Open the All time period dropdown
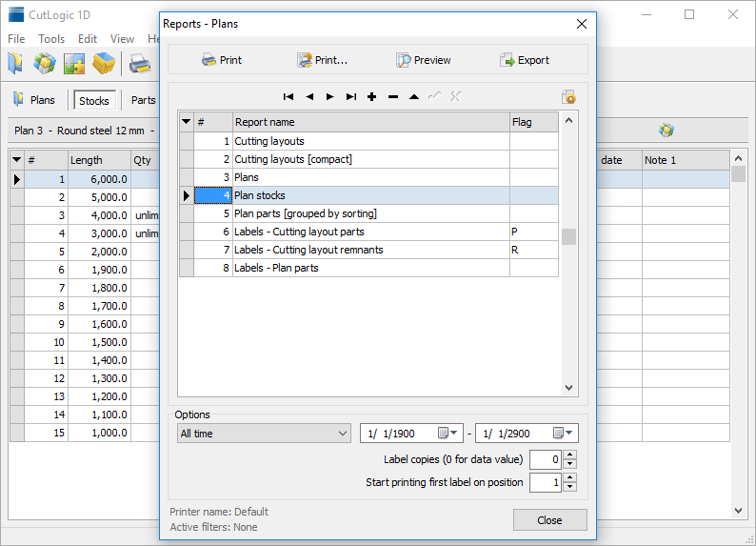 pos(264,434)
